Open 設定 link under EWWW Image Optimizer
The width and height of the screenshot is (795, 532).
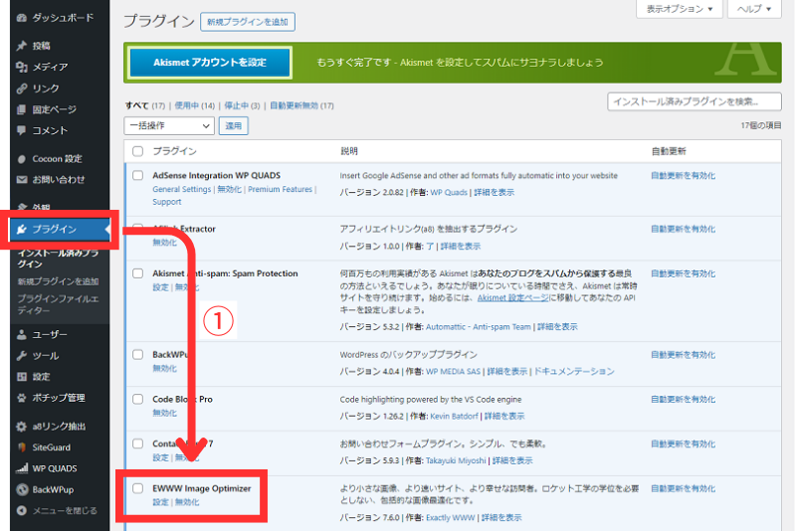coord(160,502)
